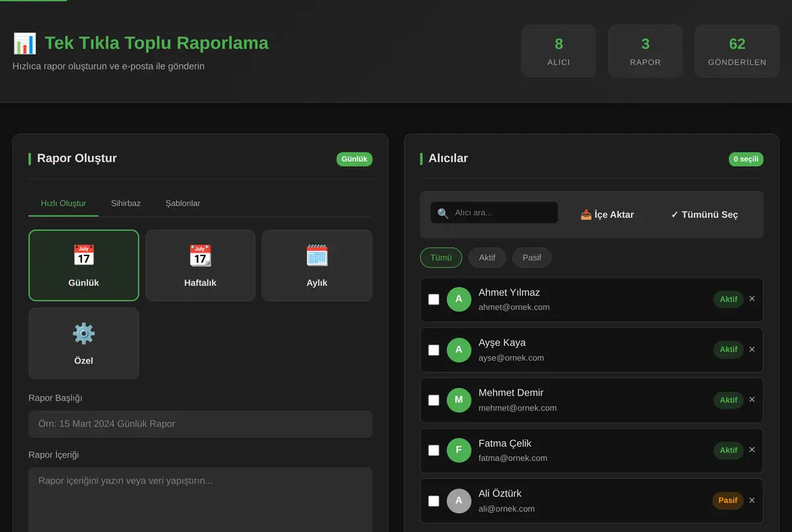This screenshot has width=792, height=532.
Task: Click the Günlük badge in Rapor Oluştur header
Action: (354, 159)
